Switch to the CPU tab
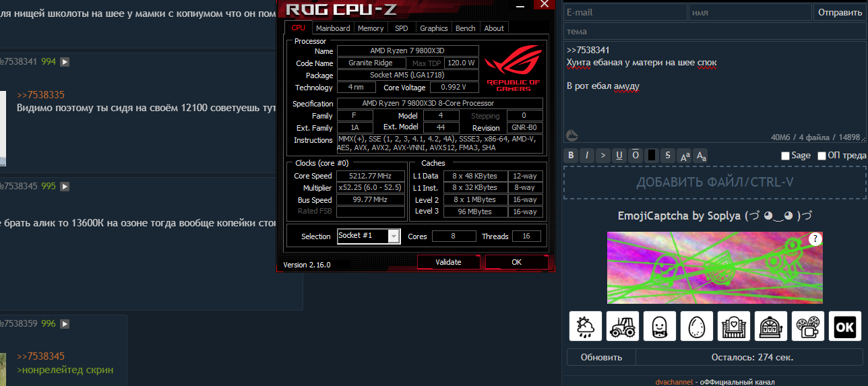868x386 pixels. pyautogui.click(x=299, y=28)
